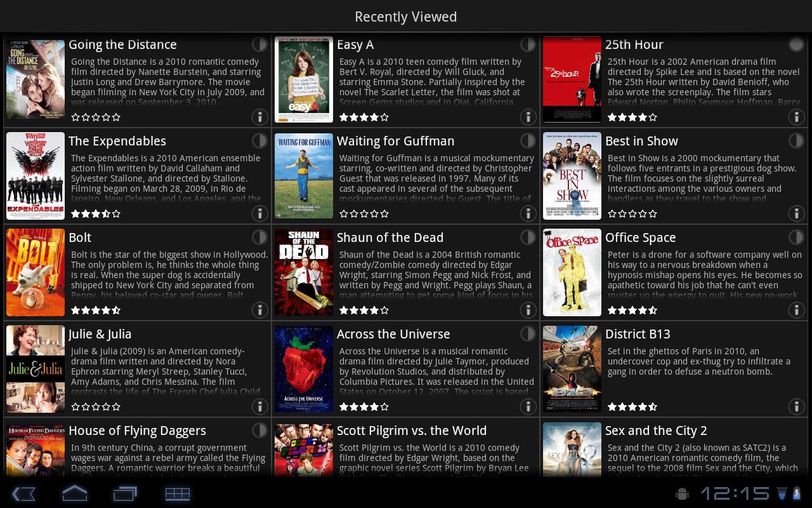The height and width of the screenshot is (508, 812).
Task: Toggle House of Flying Daggers circle indicator
Action: pos(259,430)
